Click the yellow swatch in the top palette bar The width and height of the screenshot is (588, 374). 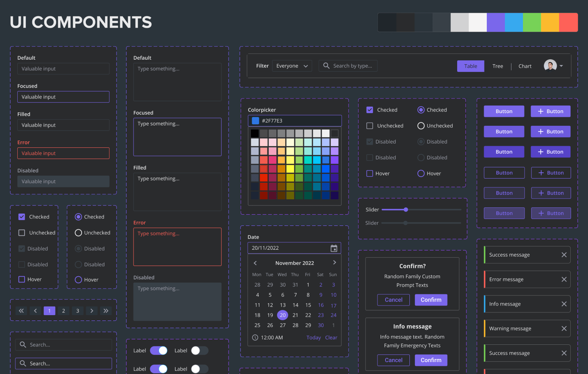click(550, 22)
